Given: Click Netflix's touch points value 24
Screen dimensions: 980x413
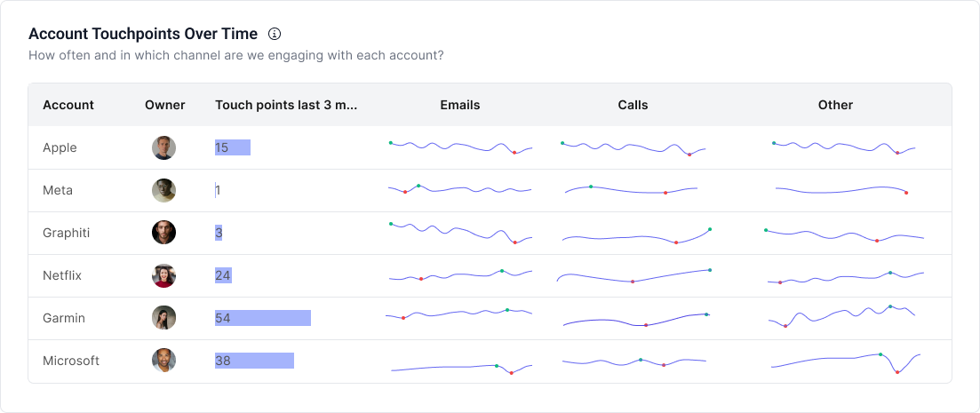Looking at the screenshot, I should 223,275.
